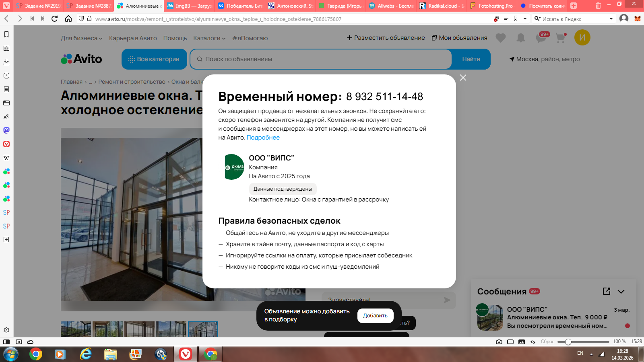Close the temporary number popup
The height and width of the screenshot is (362, 644).
click(x=463, y=78)
